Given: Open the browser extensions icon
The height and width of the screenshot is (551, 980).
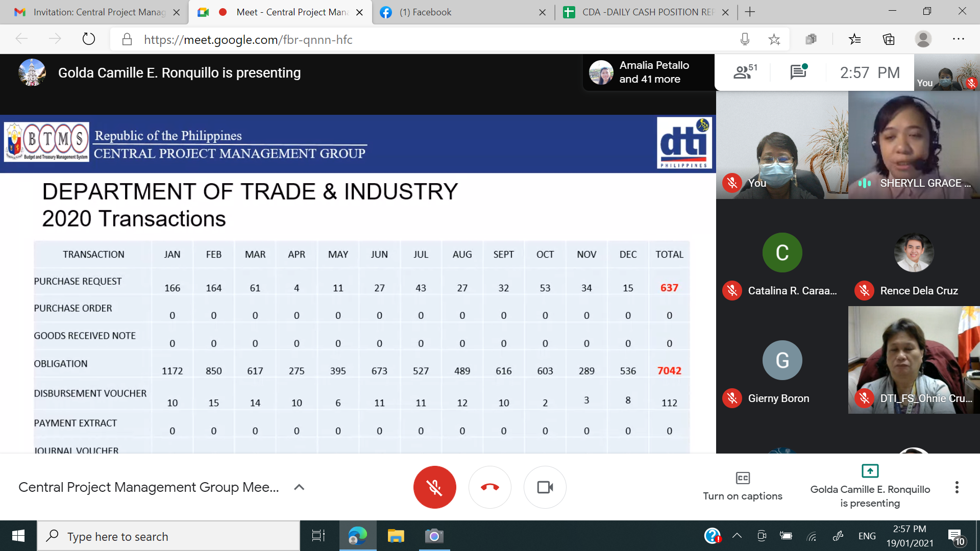Looking at the screenshot, I should tap(811, 39).
